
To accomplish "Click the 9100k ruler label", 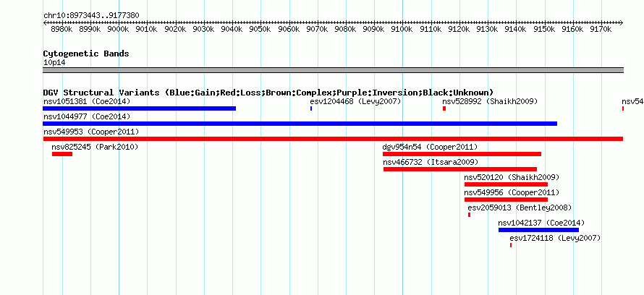I will coord(402,30).
